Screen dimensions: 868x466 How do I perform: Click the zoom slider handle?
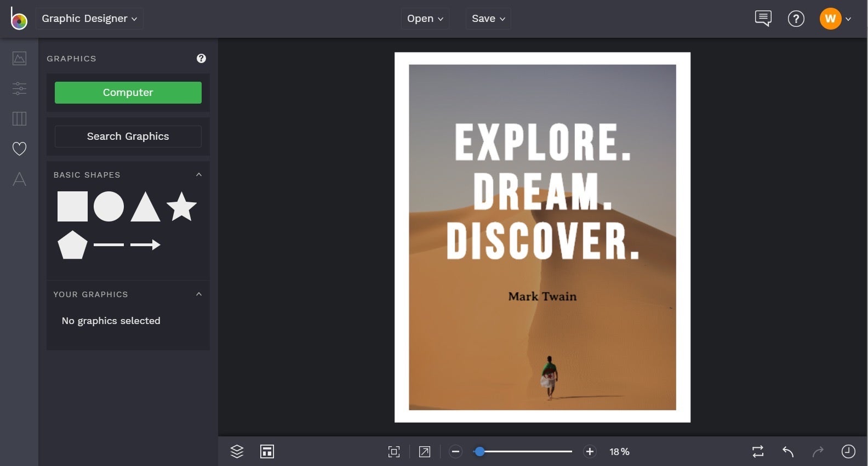[479, 452]
